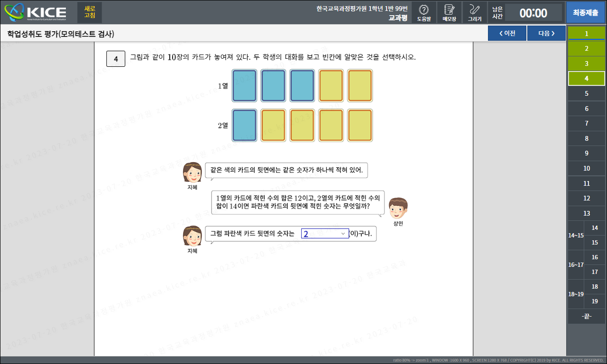
Task: Select question 4 in navigator
Action: (x=587, y=78)
